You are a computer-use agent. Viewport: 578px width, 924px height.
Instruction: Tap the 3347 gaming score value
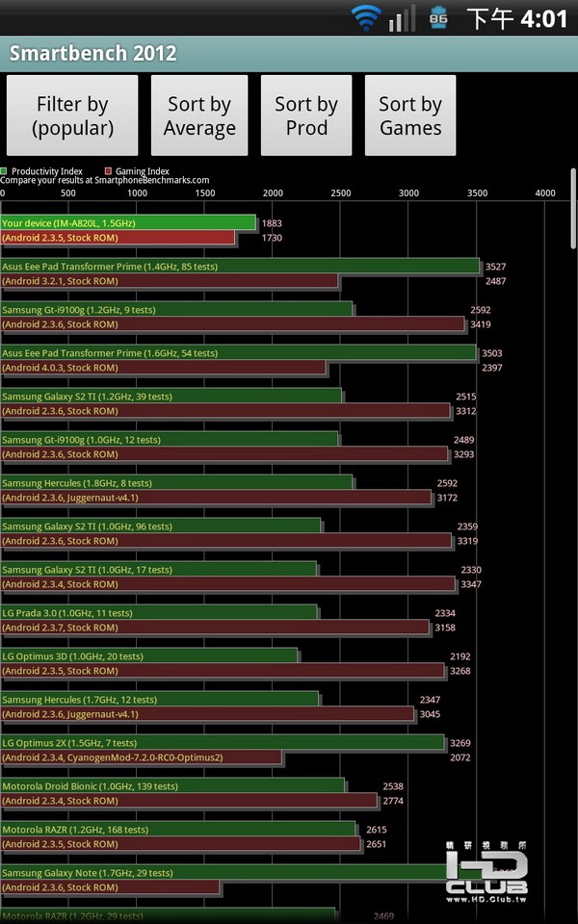coord(471,584)
